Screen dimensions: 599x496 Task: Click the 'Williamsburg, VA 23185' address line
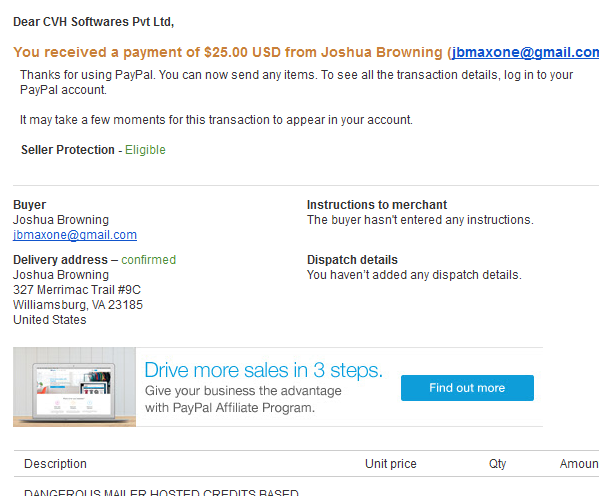click(78, 305)
